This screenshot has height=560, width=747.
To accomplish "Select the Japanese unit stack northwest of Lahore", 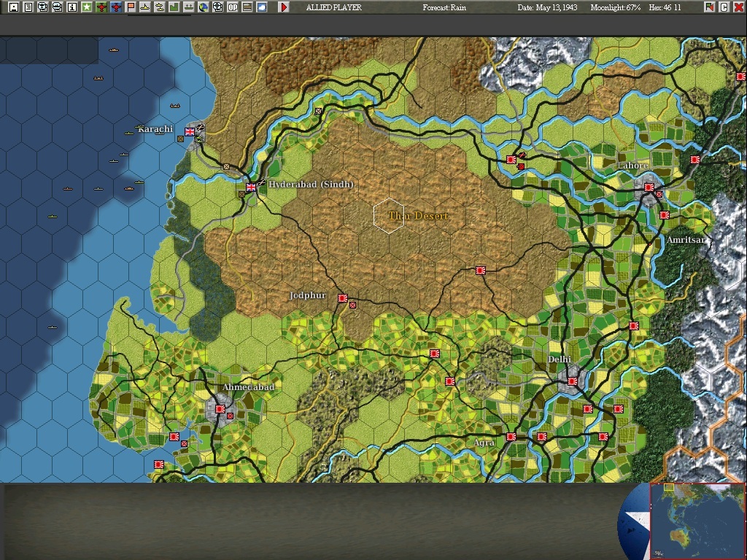I will click(x=511, y=160).
